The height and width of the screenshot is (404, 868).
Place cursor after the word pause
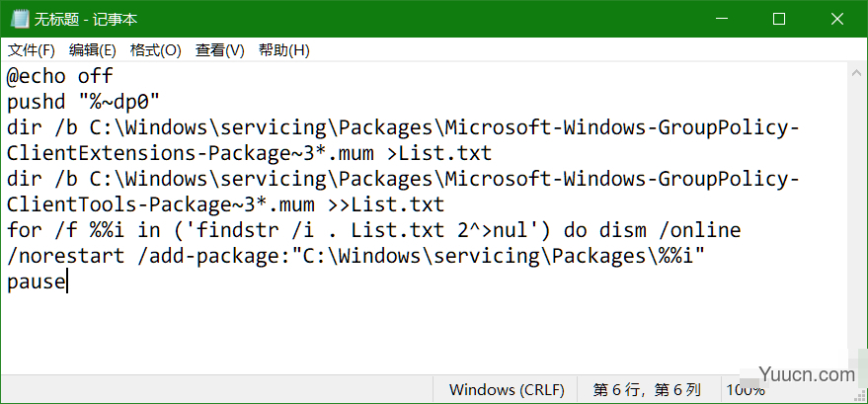tap(66, 283)
